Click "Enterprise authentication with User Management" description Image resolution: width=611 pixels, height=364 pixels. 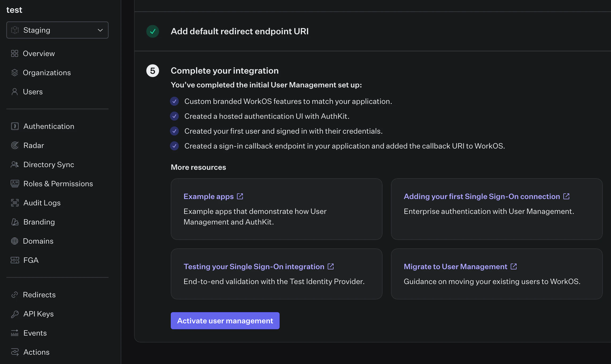tap(489, 211)
